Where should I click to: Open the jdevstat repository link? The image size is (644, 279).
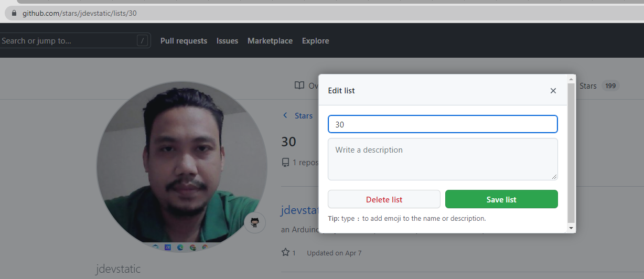click(300, 210)
